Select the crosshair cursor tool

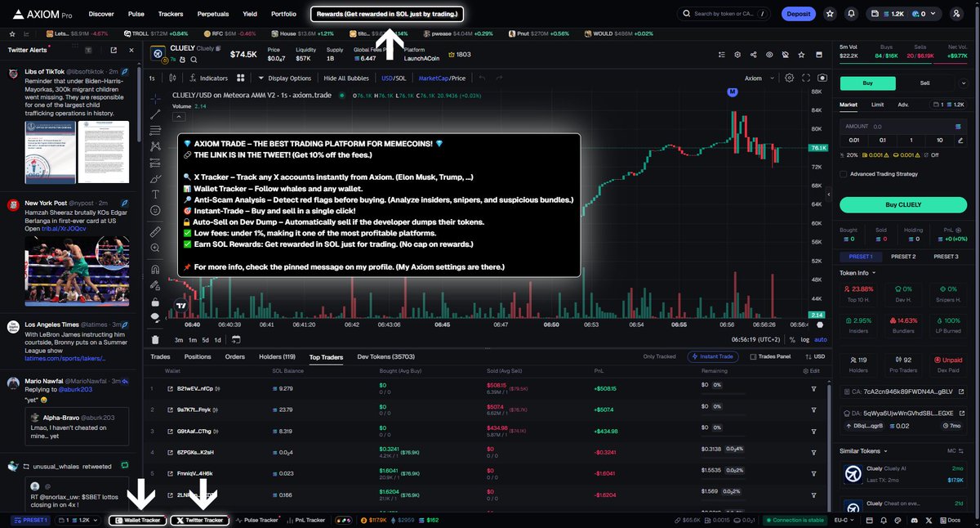pos(155,97)
